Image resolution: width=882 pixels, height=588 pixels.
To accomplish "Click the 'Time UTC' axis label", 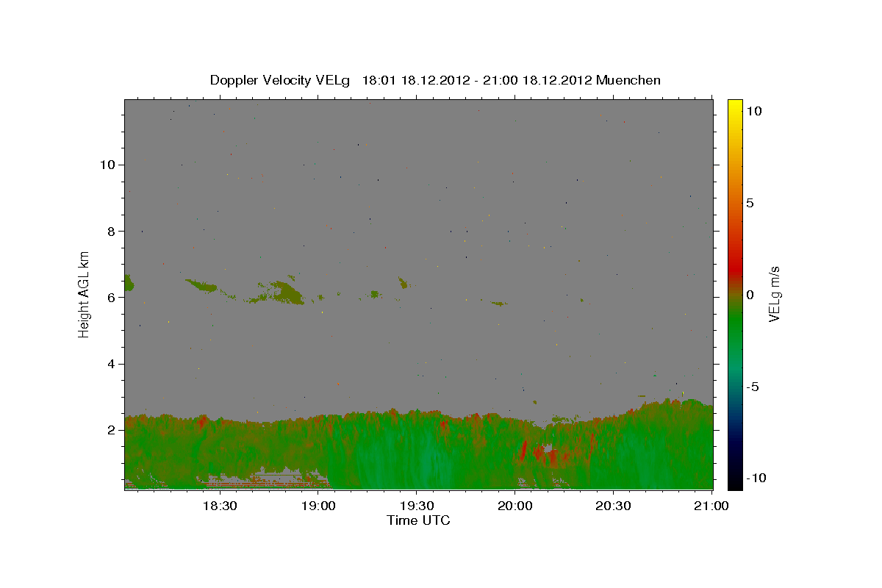I will [x=418, y=520].
